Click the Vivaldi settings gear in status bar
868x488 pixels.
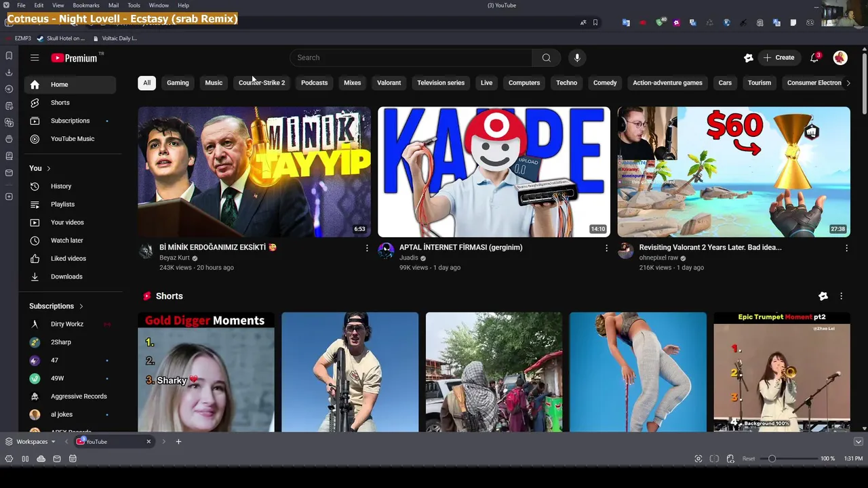click(9, 459)
